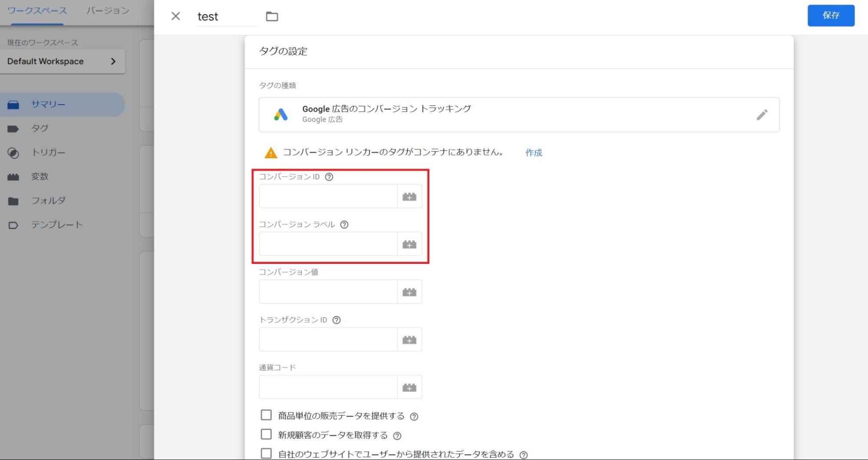Open the コンバージョン ID help tooltip
This screenshot has width=868, height=460.
(x=329, y=177)
